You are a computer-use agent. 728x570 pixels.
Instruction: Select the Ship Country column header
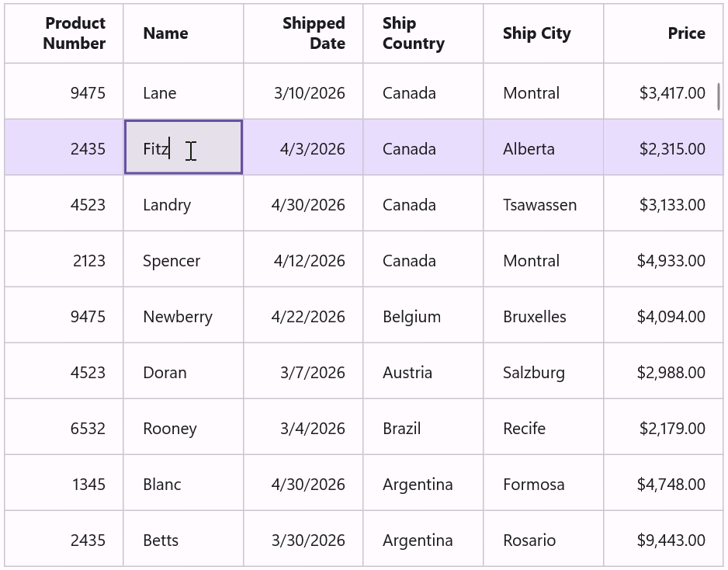(423, 33)
